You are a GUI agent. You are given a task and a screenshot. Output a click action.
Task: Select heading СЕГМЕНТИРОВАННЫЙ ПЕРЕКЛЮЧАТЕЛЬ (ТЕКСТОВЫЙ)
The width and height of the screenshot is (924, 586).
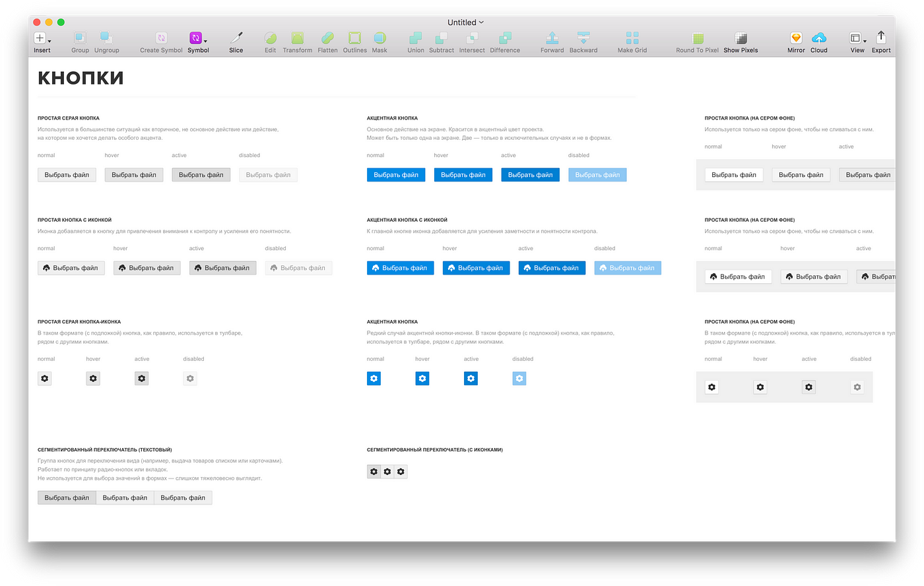[104, 450]
